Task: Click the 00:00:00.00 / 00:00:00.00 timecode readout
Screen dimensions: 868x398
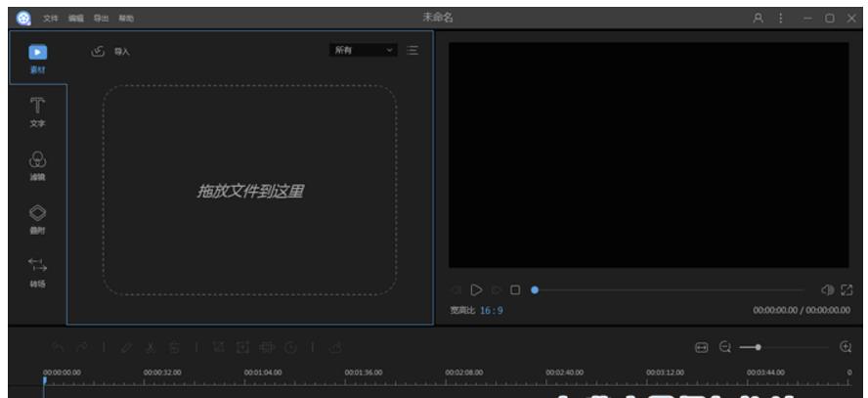Action: (801, 311)
